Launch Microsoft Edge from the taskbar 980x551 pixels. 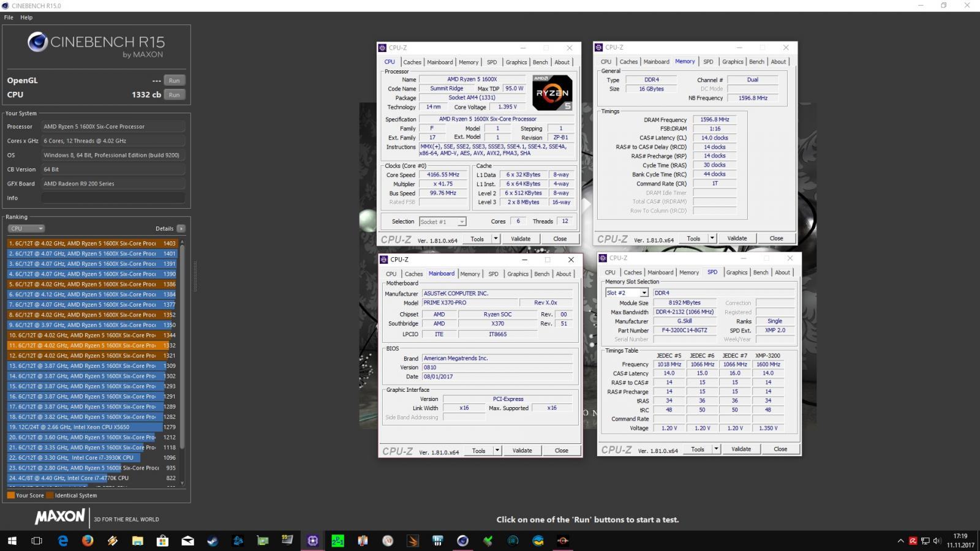(62, 541)
